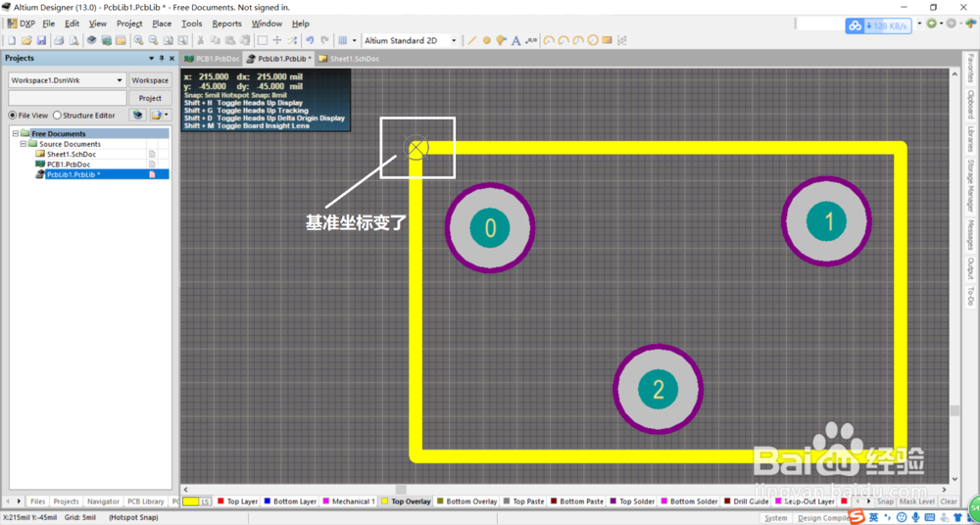
Task: Click the workspace options icon beside Structure Editor
Action: click(x=138, y=115)
